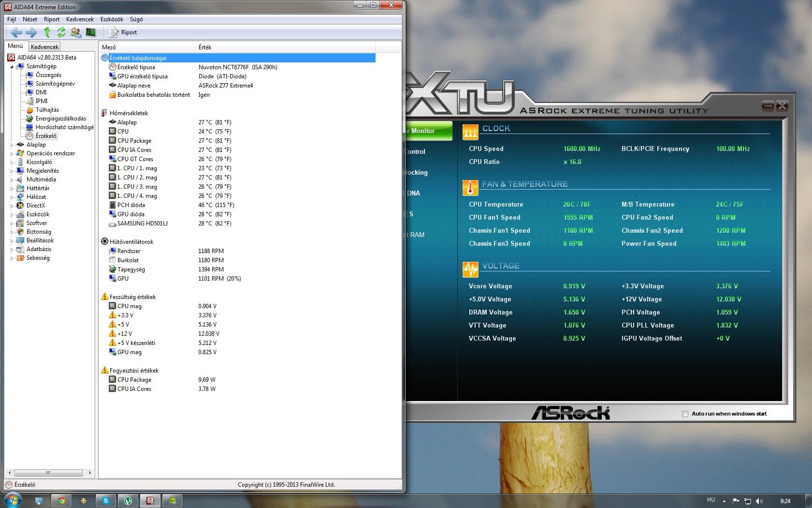Click the XTU Monitor green button

(x=428, y=131)
